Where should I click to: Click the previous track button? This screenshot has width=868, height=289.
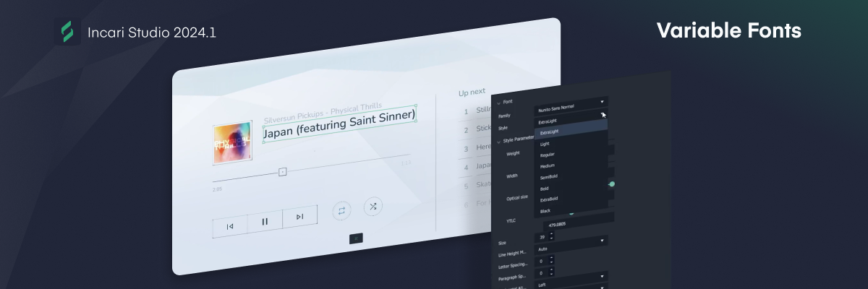pyautogui.click(x=230, y=226)
